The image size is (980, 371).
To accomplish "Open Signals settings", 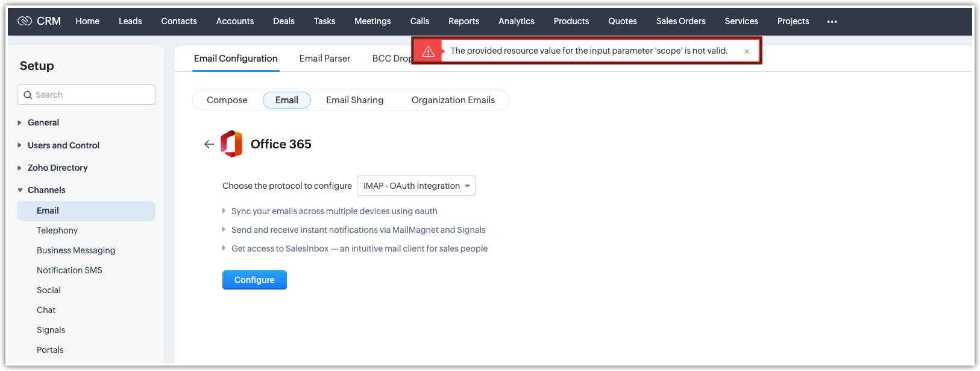I will tap(51, 330).
